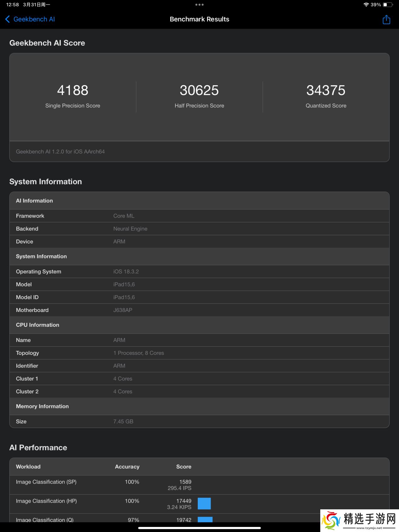
Task: Tap the Topology 1 Processor, 8 Cores row
Action: [199, 353]
